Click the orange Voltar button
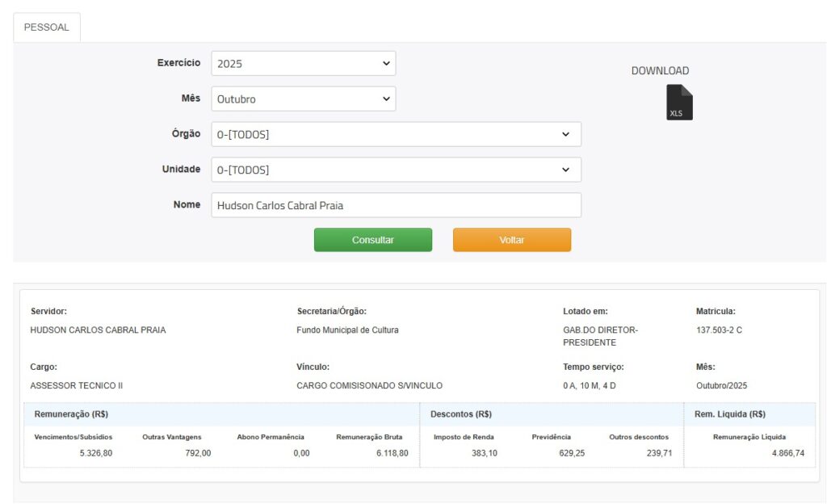This screenshot has width=827, height=504. [x=511, y=240]
